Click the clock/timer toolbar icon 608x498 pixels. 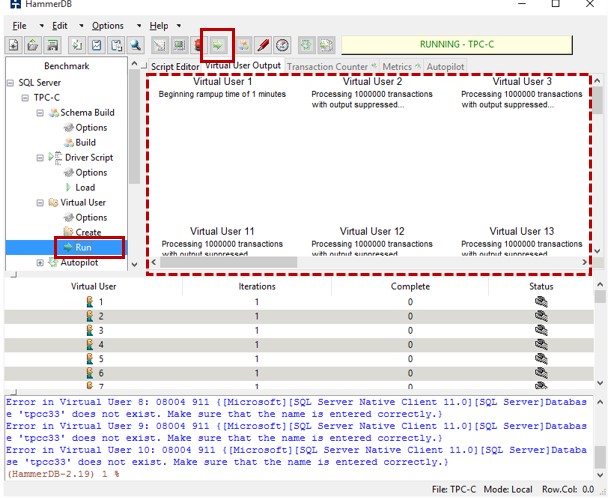(282, 45)
